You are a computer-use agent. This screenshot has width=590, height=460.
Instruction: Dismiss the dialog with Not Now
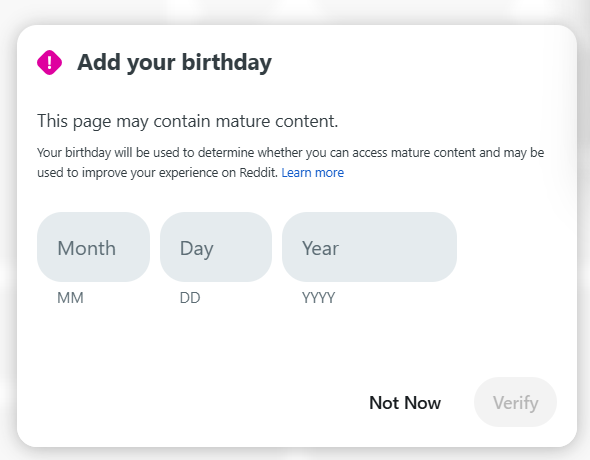coord(405,402)
